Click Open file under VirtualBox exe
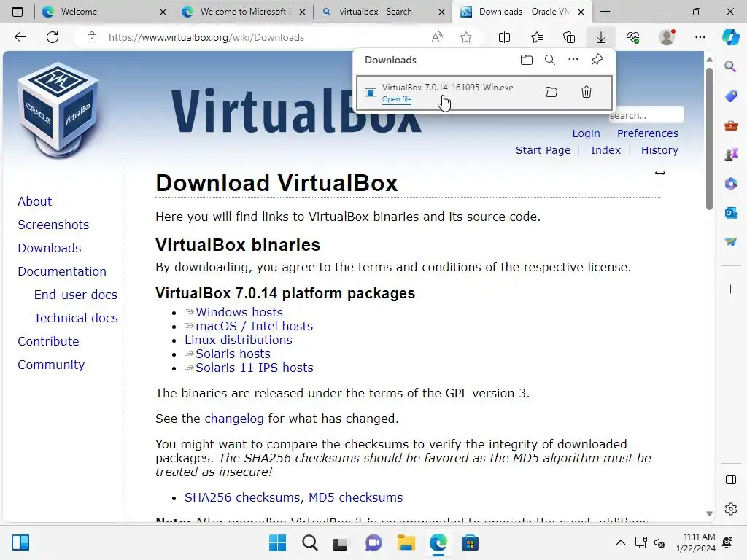747x560 pixels. pyautogui.click(x=397, y=99)
